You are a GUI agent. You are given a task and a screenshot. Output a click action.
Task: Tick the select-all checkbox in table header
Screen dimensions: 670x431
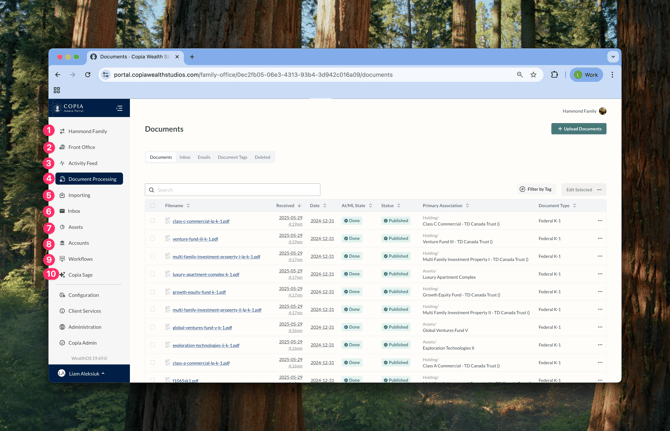[x=153, y=206]
